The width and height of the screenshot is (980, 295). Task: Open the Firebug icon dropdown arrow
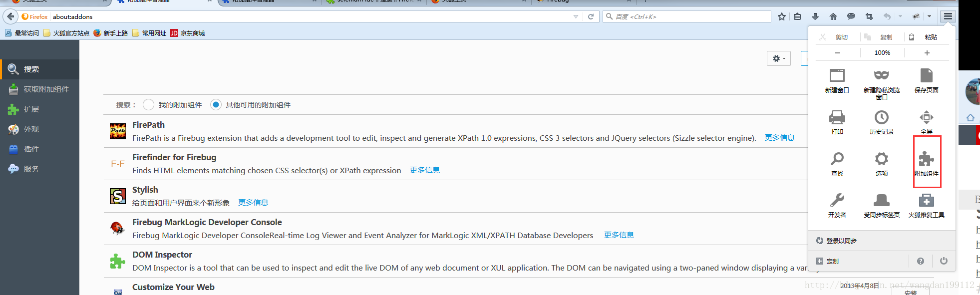[x=929, y=16]
